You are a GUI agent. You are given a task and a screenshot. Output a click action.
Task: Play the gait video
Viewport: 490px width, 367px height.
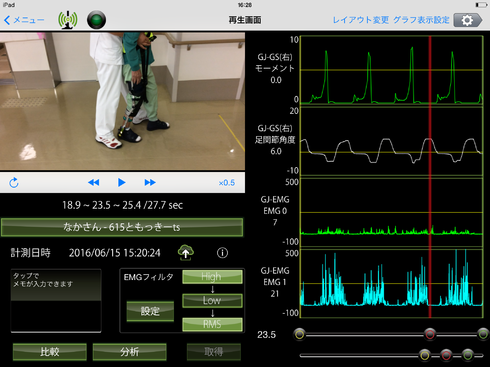point(122,182)
